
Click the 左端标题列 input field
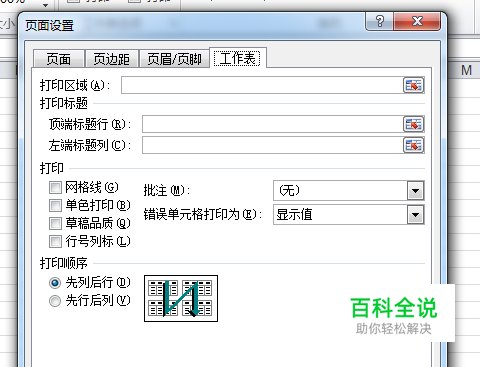pos(272,145)
